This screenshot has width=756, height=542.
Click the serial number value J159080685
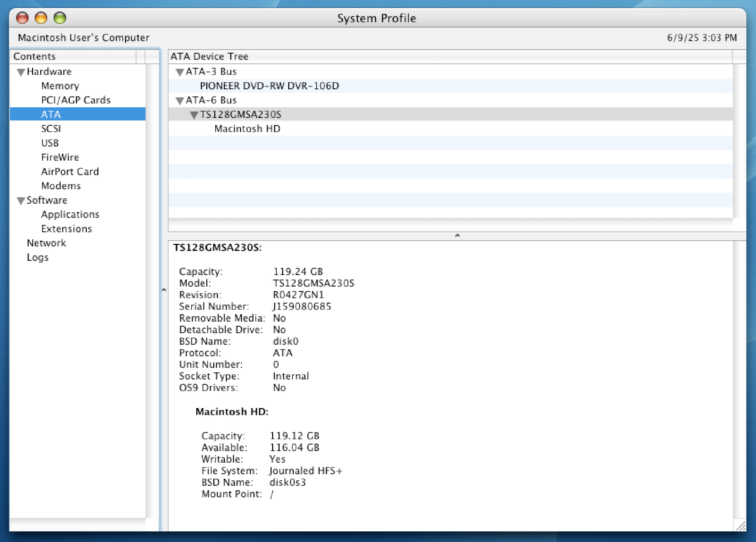tap(302, 306)
